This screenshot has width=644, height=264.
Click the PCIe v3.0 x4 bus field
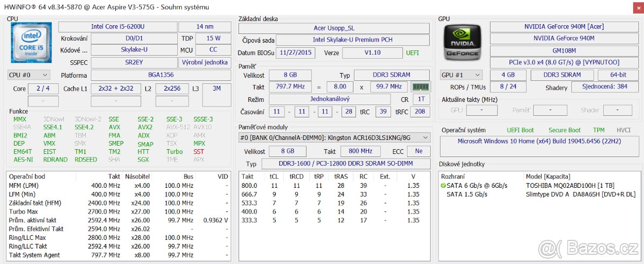[x=563, y=63]
